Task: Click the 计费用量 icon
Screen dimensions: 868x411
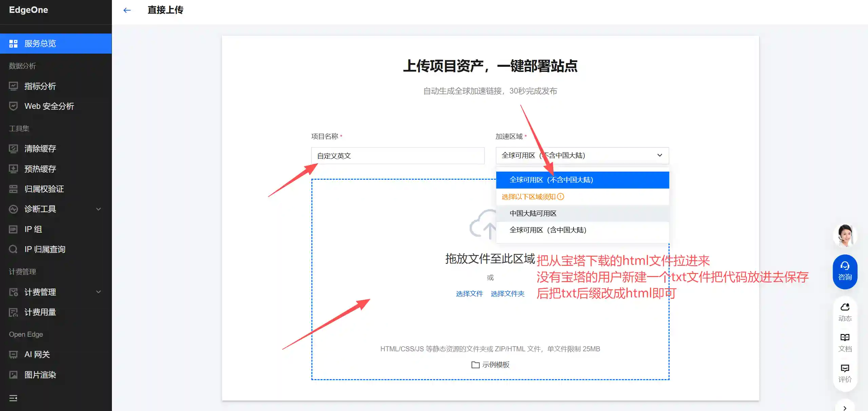Action: [x=13, y=312]
